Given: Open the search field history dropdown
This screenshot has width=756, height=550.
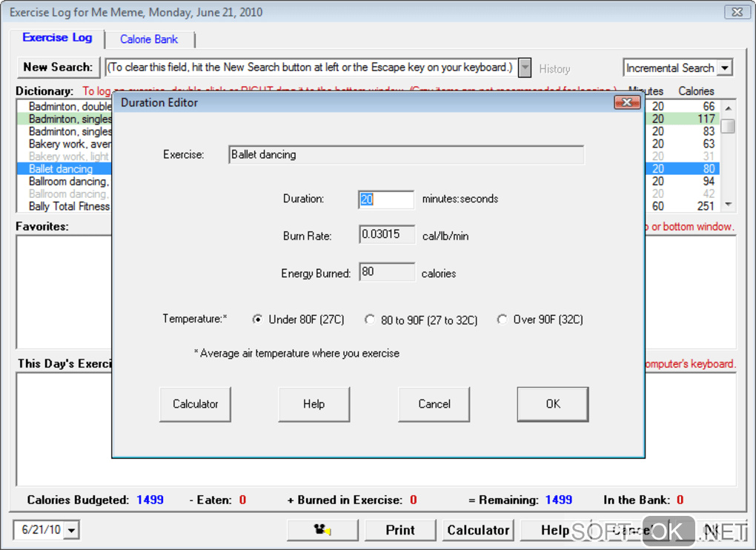Looking at the screenshot, I should (525, 67).
